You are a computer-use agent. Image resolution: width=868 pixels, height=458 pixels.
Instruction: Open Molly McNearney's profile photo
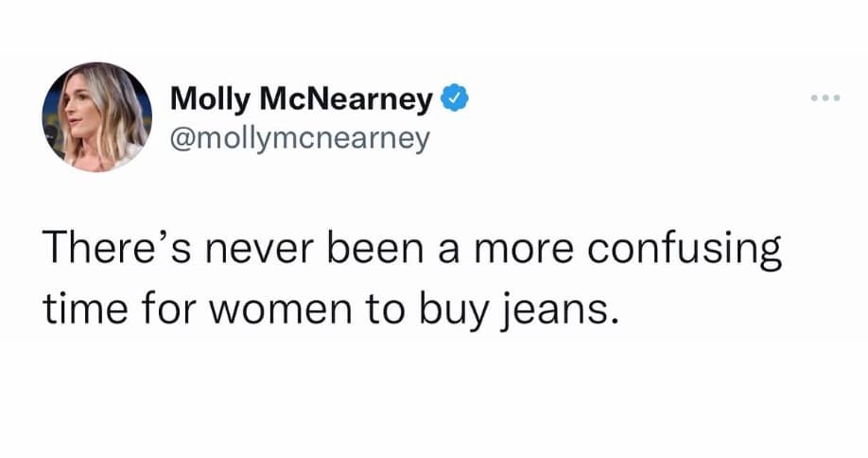click(x=96, y=117)
